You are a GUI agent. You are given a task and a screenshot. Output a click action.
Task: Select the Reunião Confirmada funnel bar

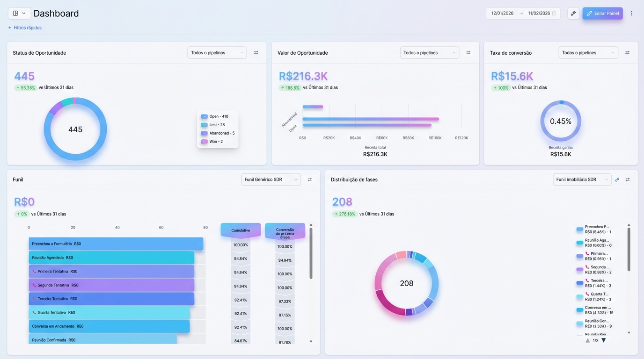(103, 340)
